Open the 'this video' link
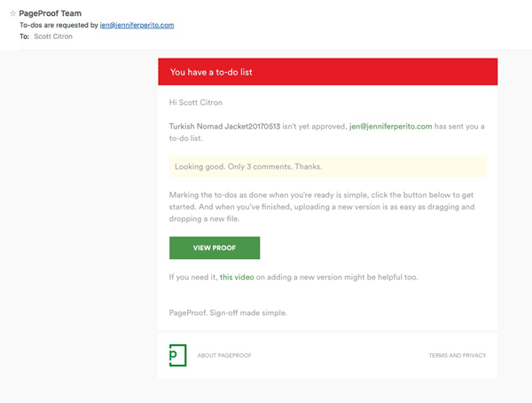 (x=237, y=277)
